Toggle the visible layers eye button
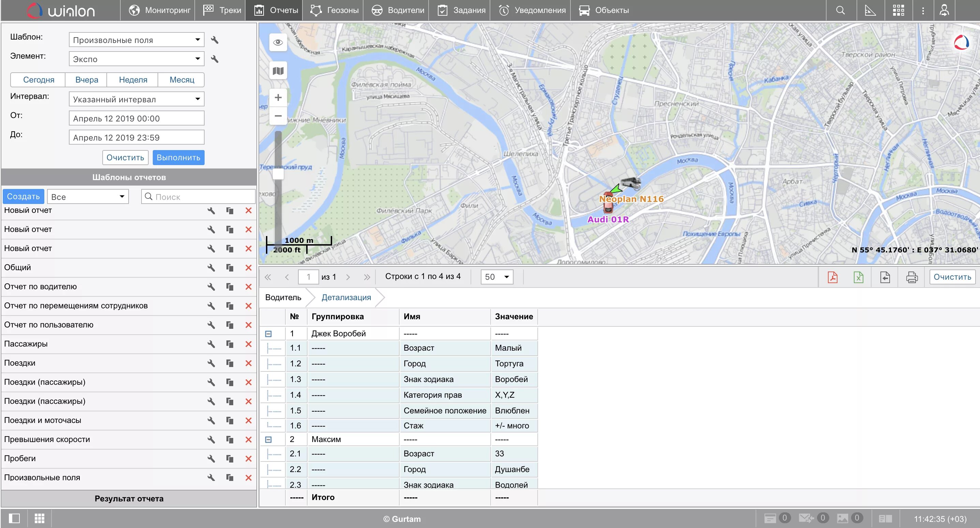 278,42
